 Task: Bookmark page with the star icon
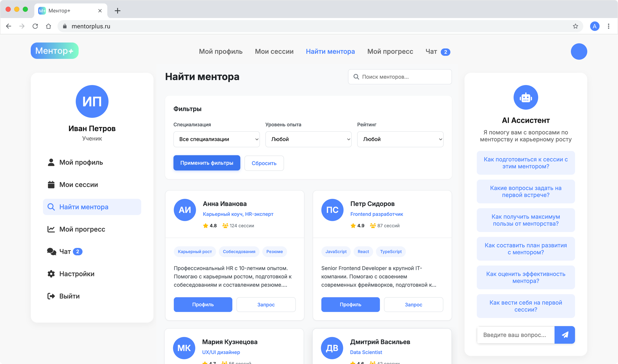pos(575,26)
